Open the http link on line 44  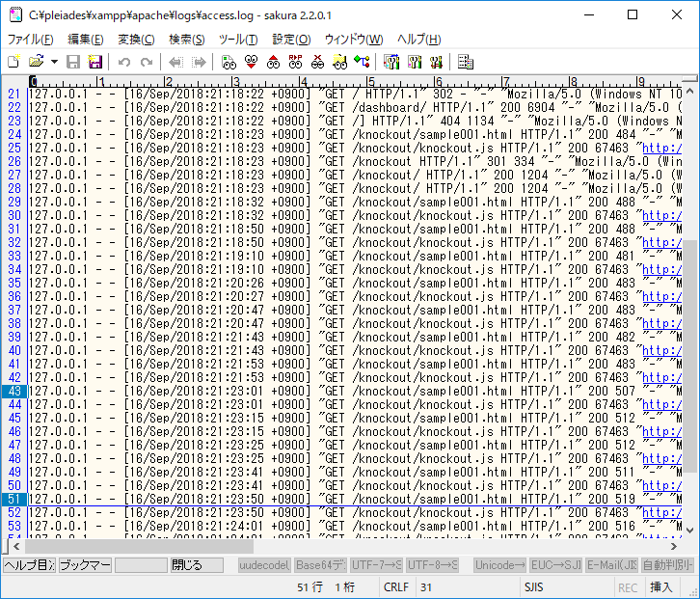[x=662, y=405]
